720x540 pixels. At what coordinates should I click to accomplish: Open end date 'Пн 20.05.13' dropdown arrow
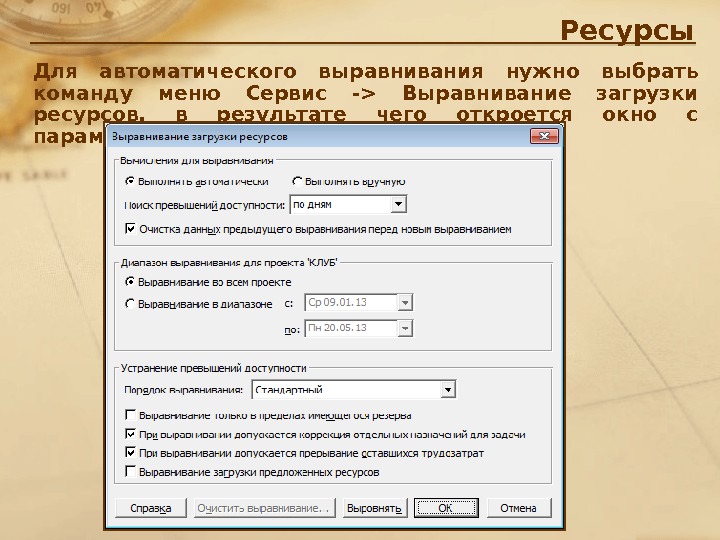click(405, 328)
